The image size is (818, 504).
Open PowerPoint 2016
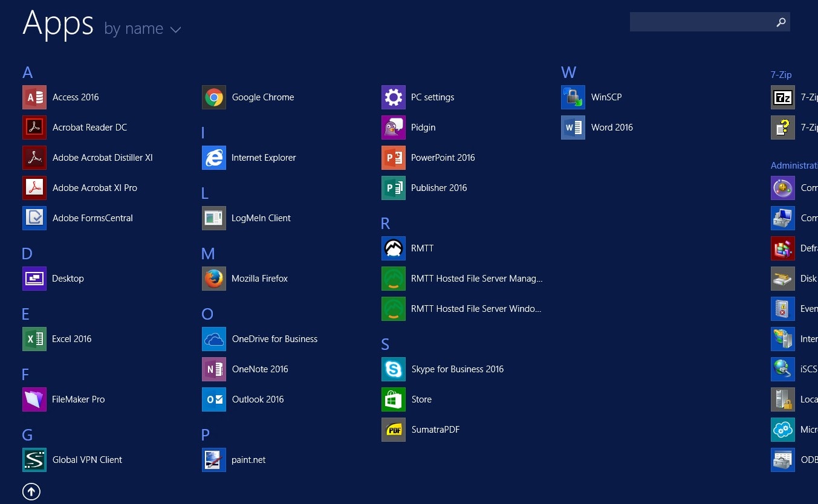(428, 158)
